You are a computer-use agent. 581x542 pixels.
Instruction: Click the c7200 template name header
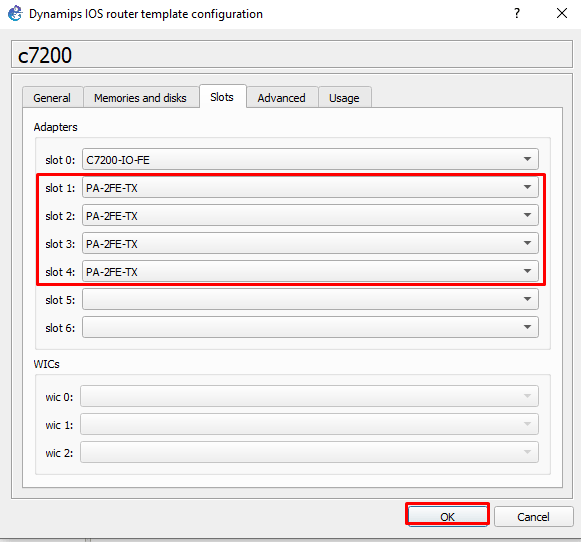tap(292, 55)
